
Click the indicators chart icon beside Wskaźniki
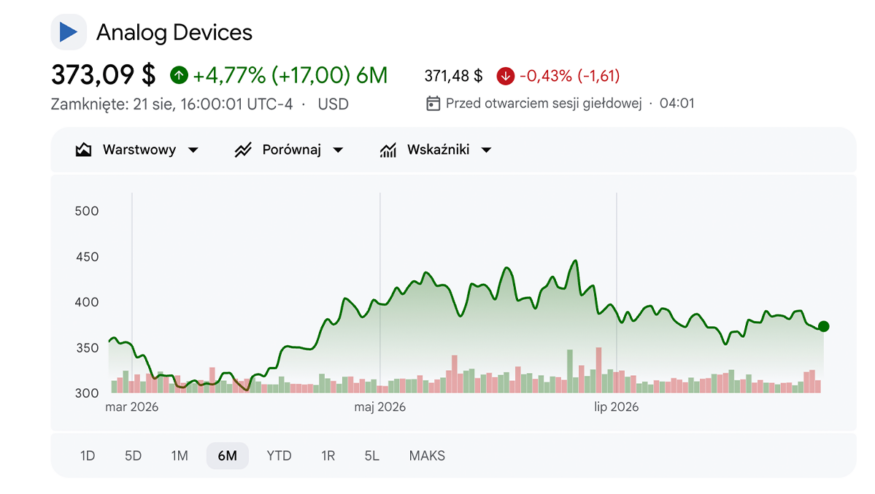388,150
